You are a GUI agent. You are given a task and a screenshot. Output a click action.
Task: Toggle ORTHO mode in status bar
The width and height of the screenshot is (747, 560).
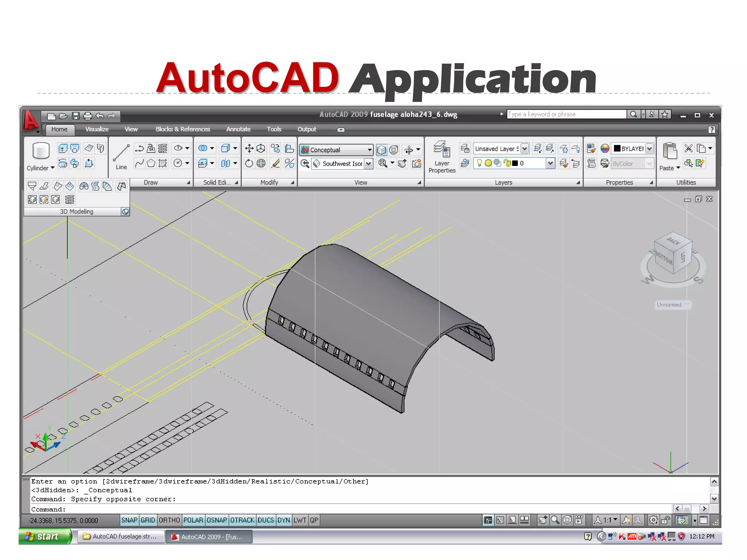tap(170, 520)
